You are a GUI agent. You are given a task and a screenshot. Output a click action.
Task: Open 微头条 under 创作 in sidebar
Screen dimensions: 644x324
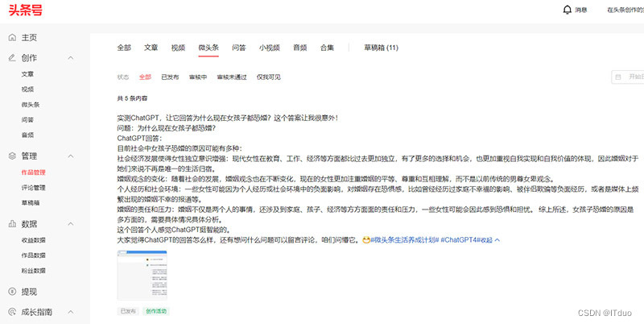coord(31,105)
